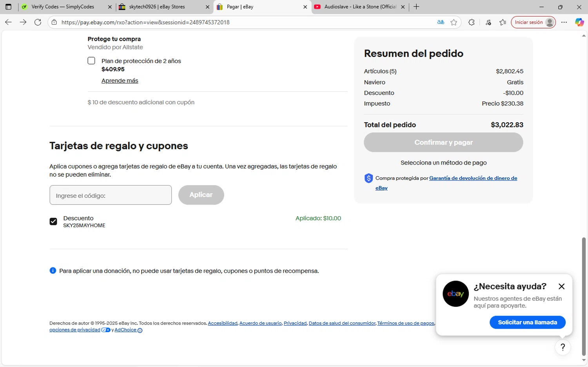Open the favorites list icon
This screenshot has width=588, height=367.
coord(503,22)
